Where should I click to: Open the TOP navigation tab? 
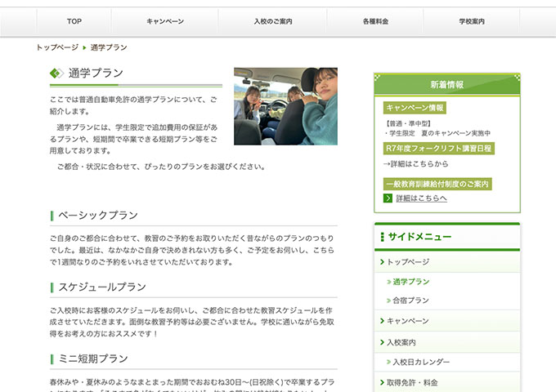[x=74, y=21]
